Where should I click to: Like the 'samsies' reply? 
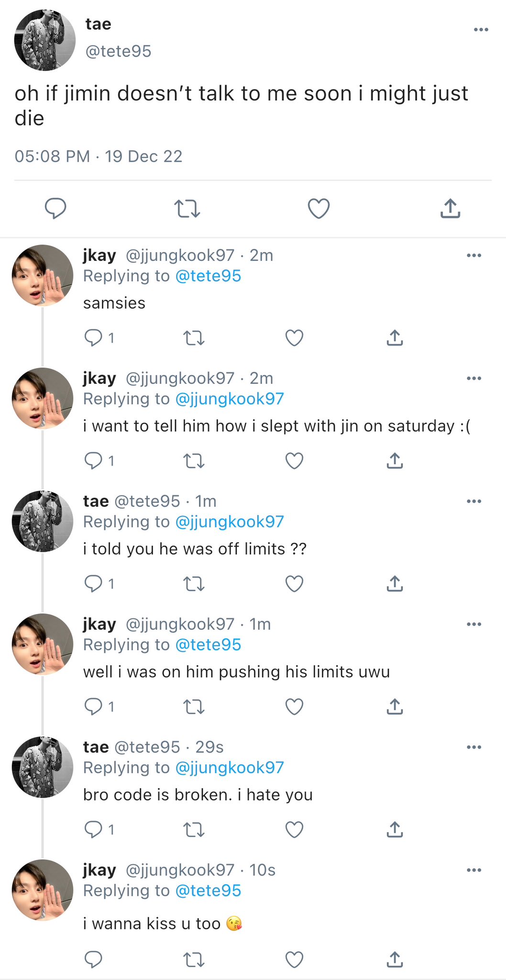(294, 338)
